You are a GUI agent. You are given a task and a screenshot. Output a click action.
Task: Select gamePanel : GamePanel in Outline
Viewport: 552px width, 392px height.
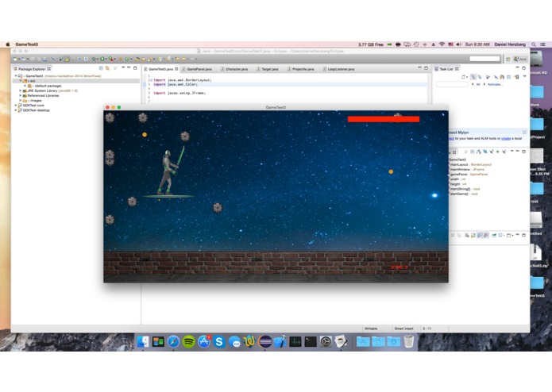[x=469, y=175]
